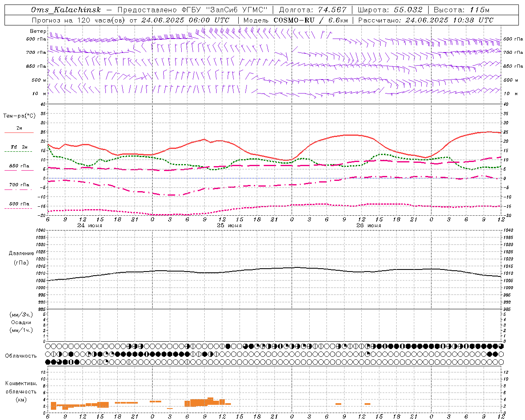Click the dotted line sample under temperature legend '500 гПа'
Viewport: 525px width, 420px height.
pyautogui.click(x=18, y=208)
